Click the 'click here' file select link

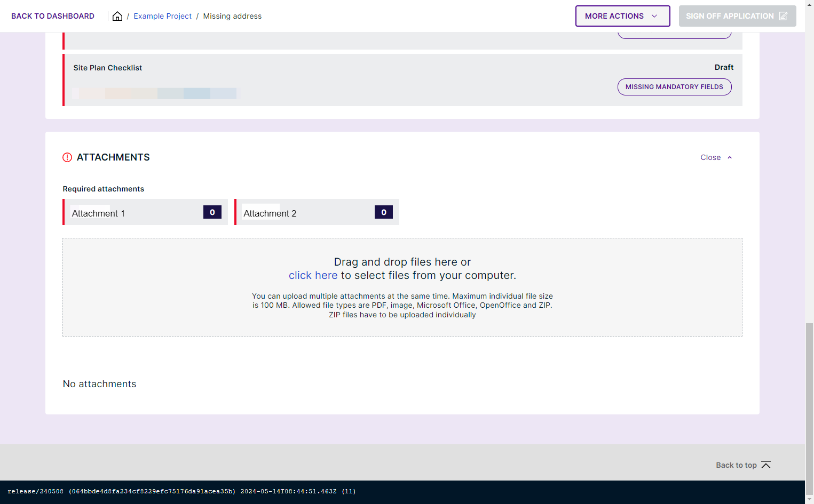pyautogui.click(x=313, y=275)
